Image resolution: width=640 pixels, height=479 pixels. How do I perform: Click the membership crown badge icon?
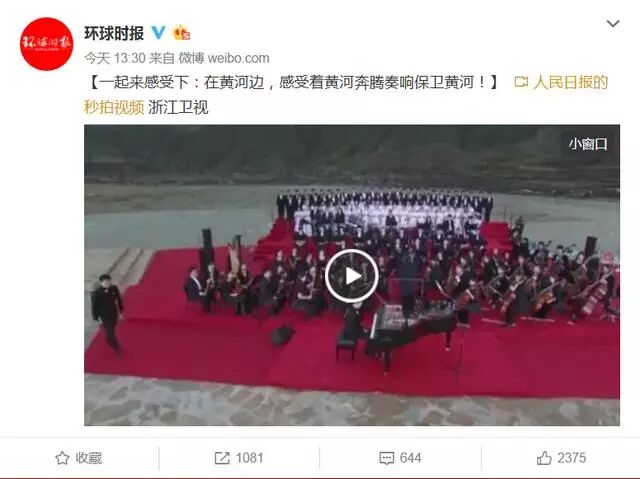point(182,33)
